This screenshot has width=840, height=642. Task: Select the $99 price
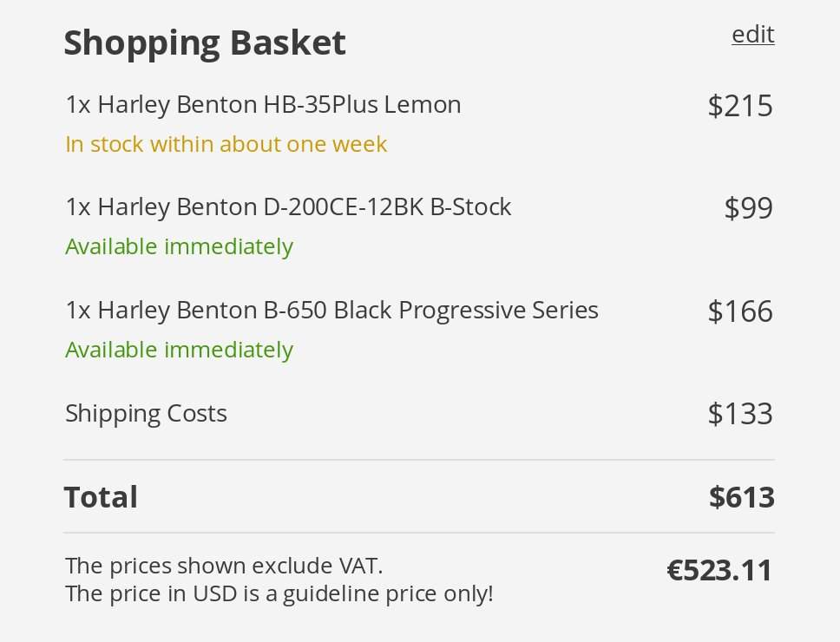coord(748,208)
